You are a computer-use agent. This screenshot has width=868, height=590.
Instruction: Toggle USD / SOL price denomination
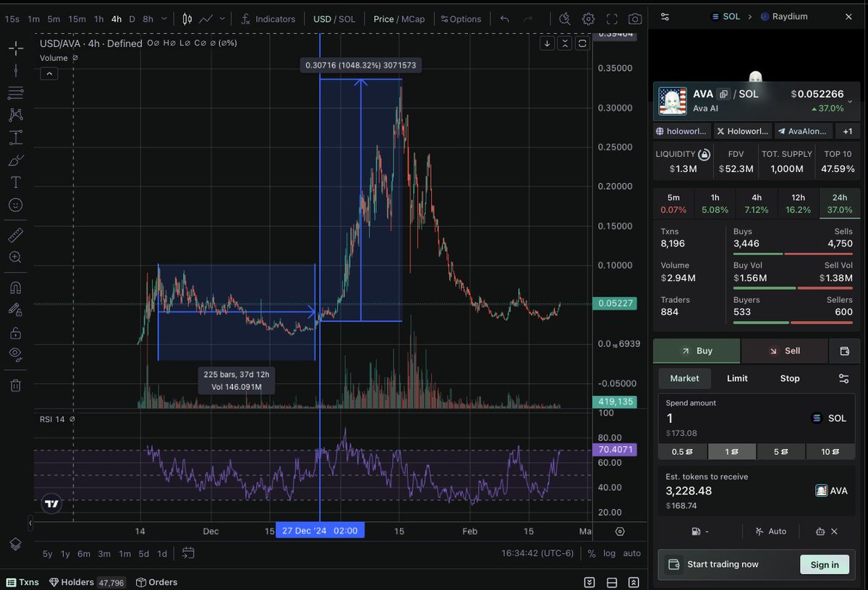[x=334, y=19]
